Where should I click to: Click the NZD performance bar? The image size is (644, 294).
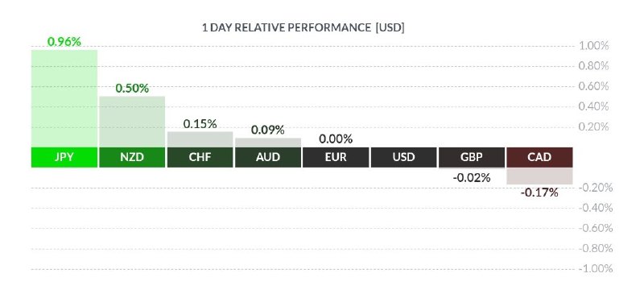click(x=132, y=122)
